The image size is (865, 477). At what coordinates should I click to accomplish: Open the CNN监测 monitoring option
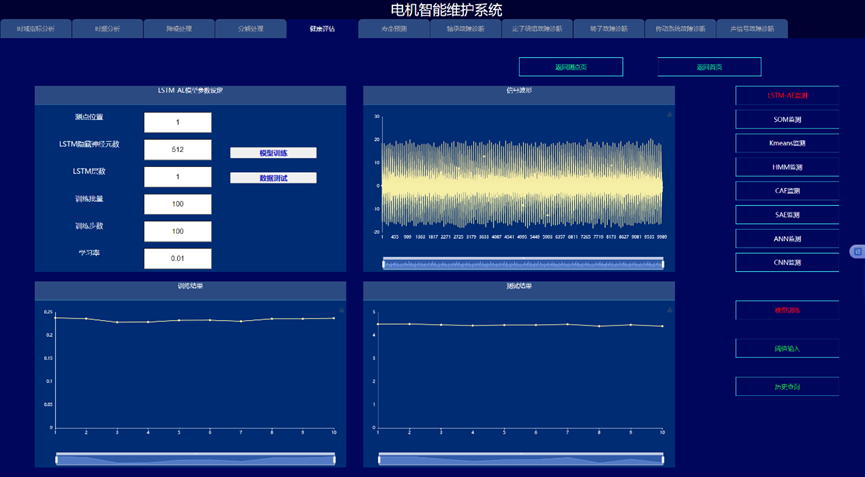(786, 263)
